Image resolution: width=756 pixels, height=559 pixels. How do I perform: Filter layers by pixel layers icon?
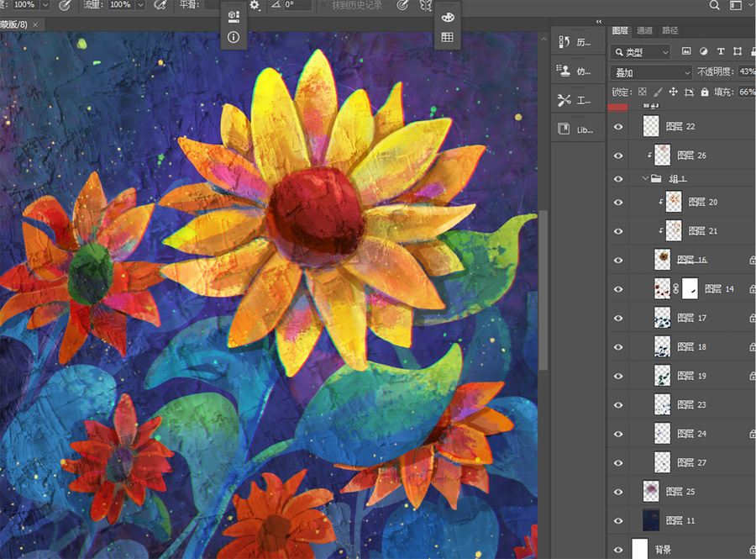[x=686, y=51]
